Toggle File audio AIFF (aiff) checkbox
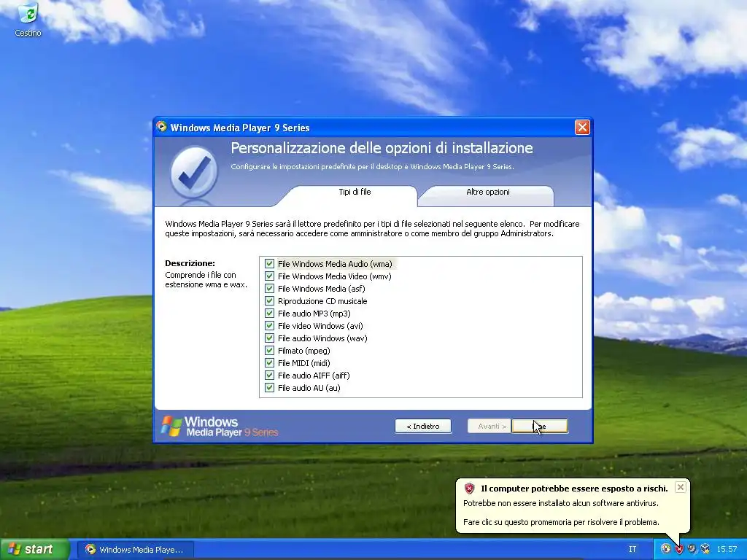 pos(270,376)
